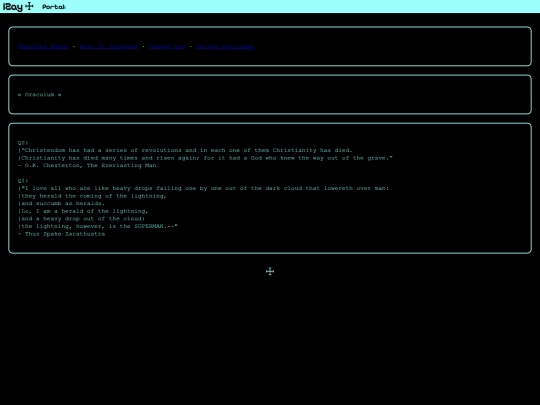The image size is (540, 405).
Task: Click the line starting "I love all who are like heavy drops"
Action: 204,188
